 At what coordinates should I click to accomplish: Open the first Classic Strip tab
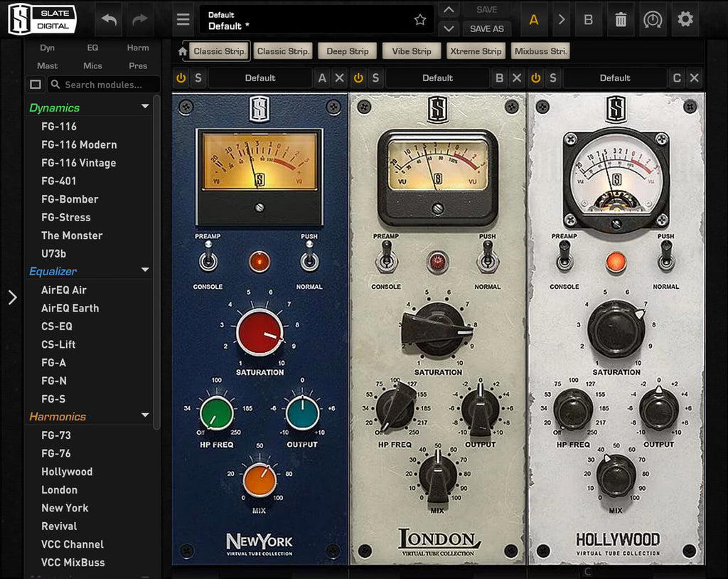click(219, 51)
